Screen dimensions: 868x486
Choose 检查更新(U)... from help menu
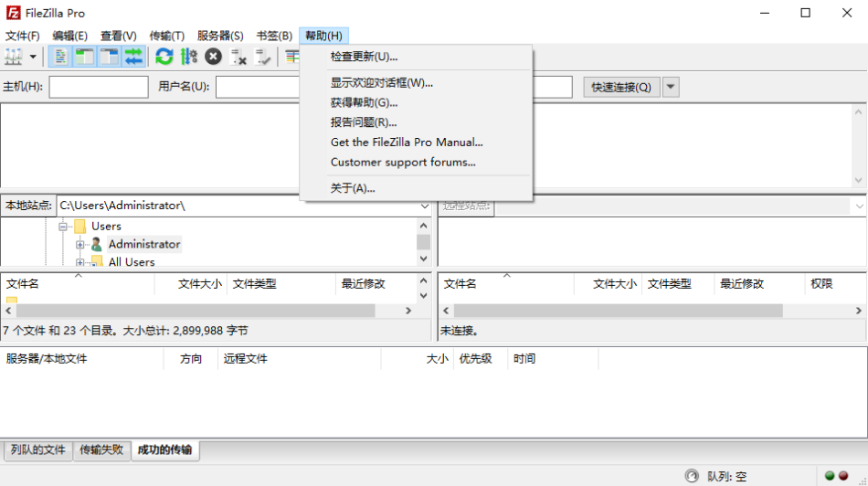pos(416,57)
